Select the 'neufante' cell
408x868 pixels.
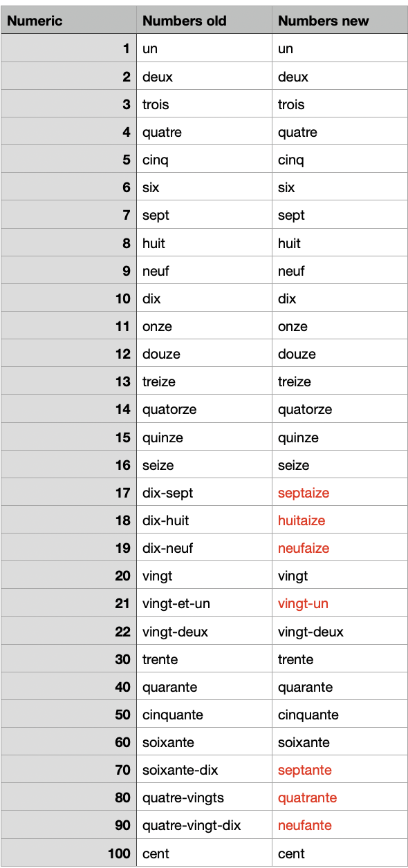340,825
